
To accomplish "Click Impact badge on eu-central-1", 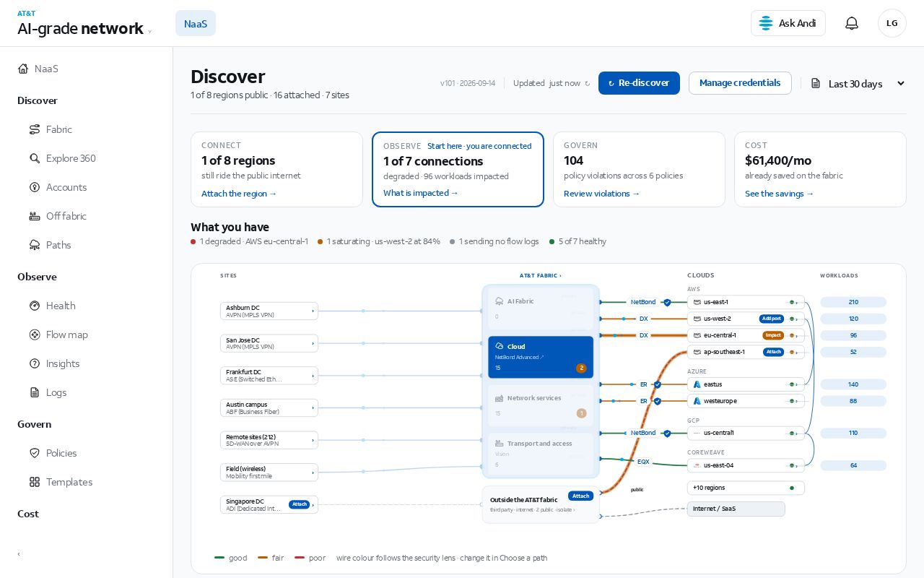I will (773, 335).
